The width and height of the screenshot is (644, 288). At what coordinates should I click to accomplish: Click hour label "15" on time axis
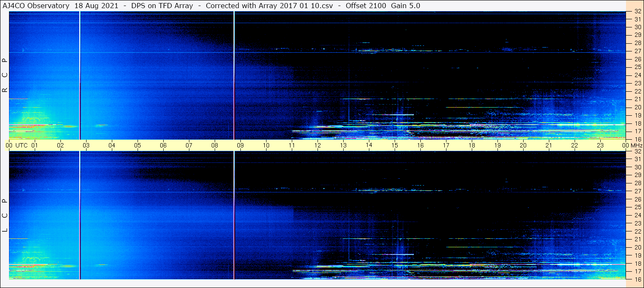click(395, 145)
